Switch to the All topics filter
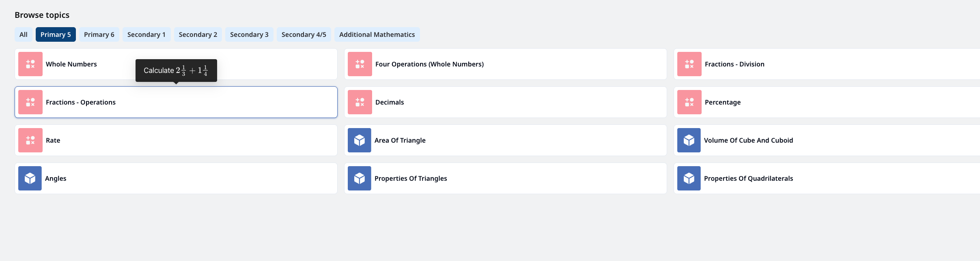Screen dimensions: 980x261 click(x=24, y=34)
